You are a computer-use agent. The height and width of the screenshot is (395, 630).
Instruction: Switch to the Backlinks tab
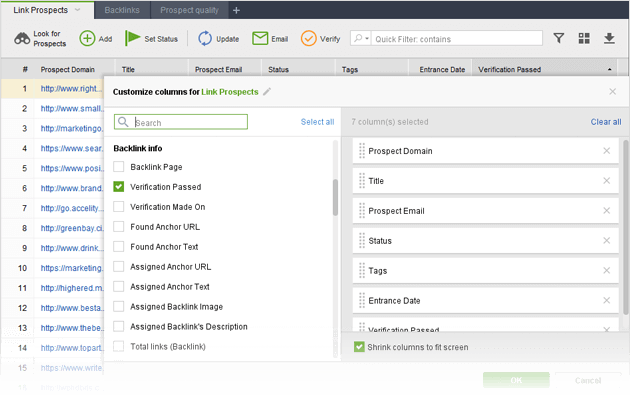[x=122, y=10]
